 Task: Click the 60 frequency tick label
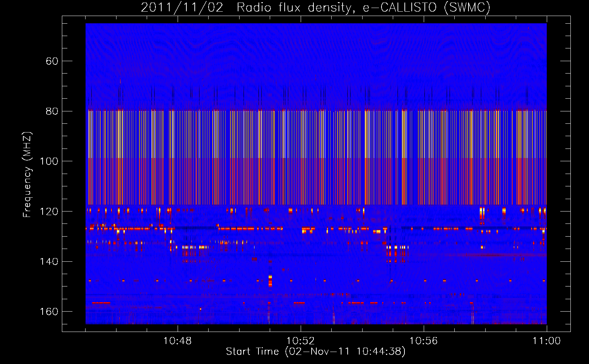[52, 61]
